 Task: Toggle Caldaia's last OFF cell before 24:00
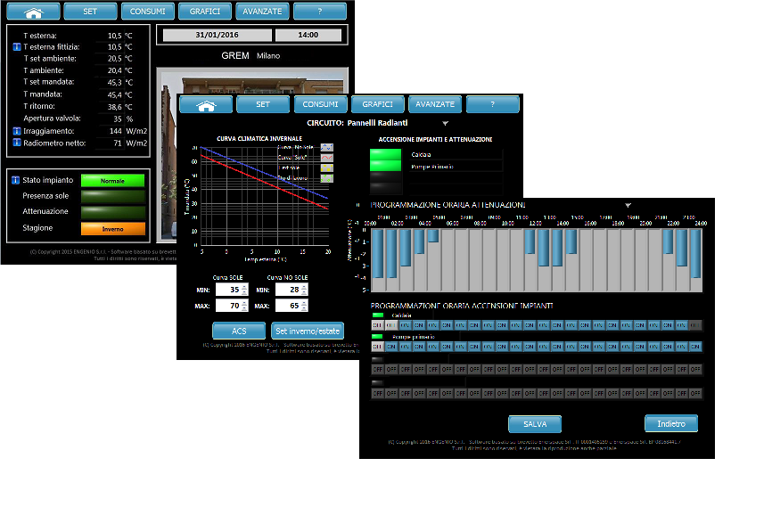[695, 325]
